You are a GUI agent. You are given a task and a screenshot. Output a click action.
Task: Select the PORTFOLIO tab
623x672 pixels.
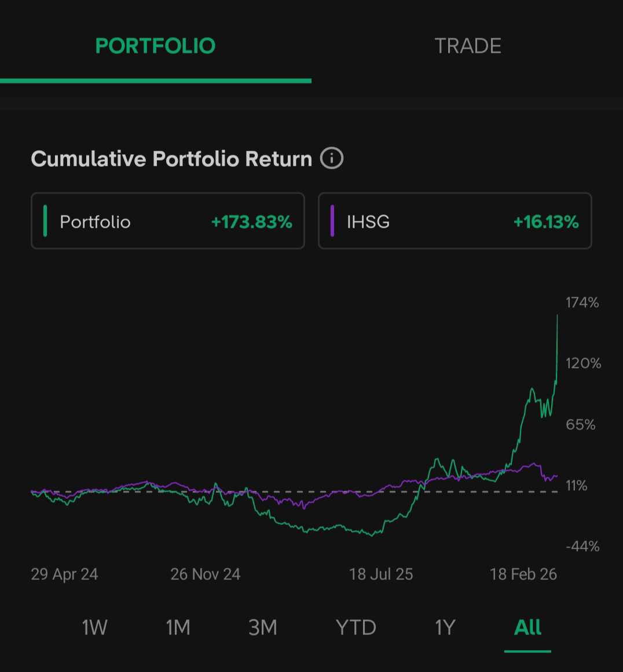(x=155, y=46)
